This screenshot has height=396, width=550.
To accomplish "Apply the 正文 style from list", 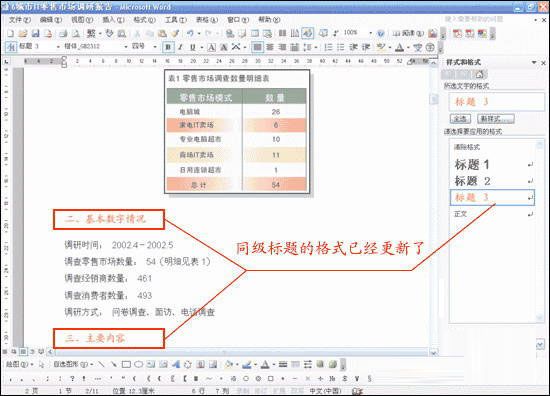I will (492, 214).
